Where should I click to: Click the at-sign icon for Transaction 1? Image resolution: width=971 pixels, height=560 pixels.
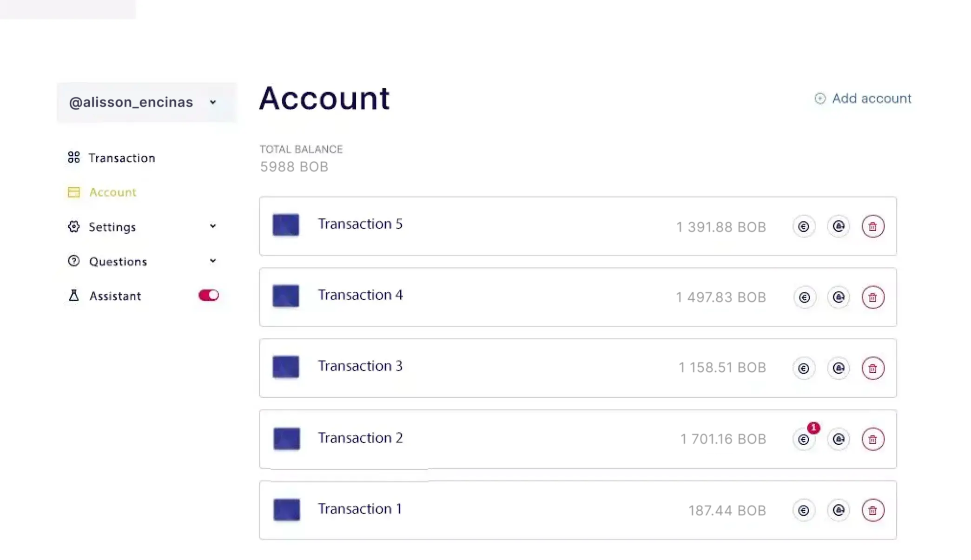click(839, 510)
